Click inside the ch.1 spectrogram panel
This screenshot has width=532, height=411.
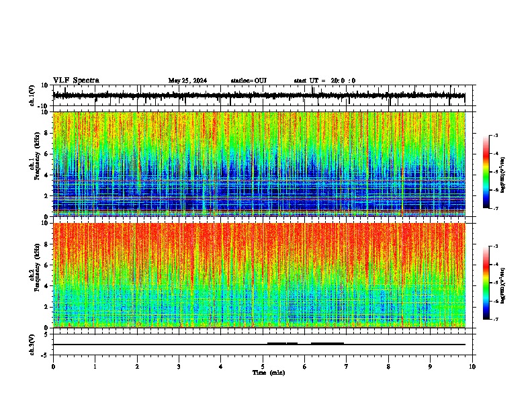pos(259,164)
